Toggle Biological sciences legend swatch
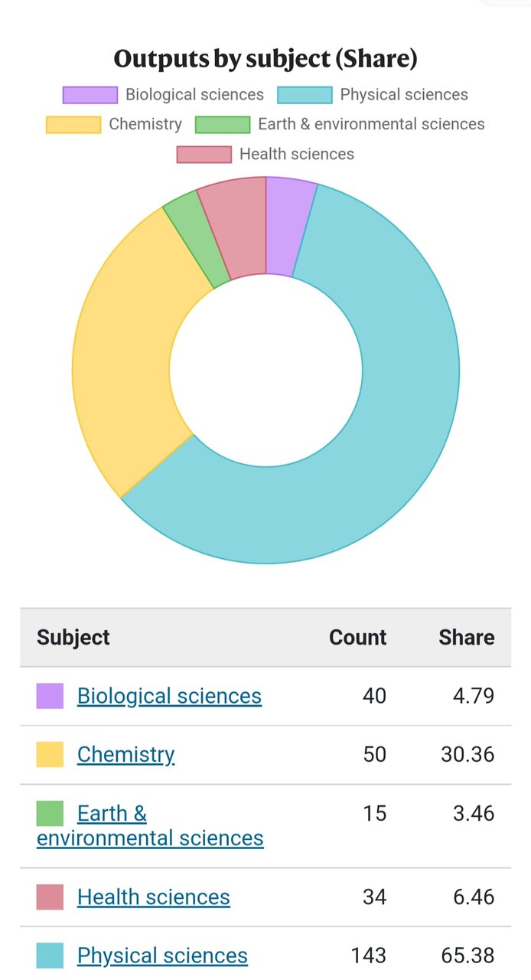 point(90,95)
